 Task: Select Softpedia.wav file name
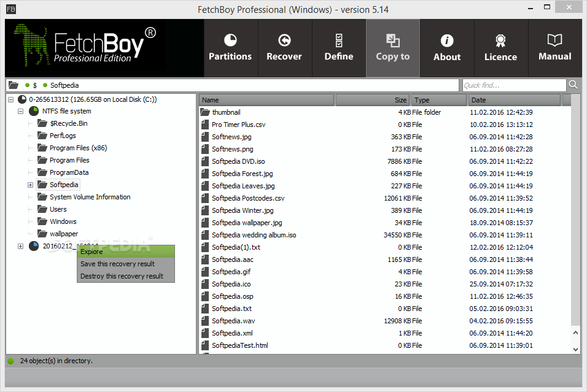click(233, 321)
